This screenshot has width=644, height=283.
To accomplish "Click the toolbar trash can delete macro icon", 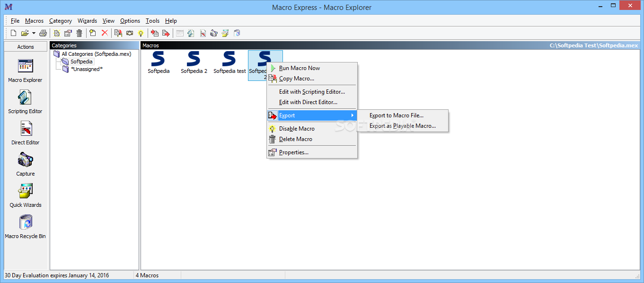I will click(x=79, y=33).
